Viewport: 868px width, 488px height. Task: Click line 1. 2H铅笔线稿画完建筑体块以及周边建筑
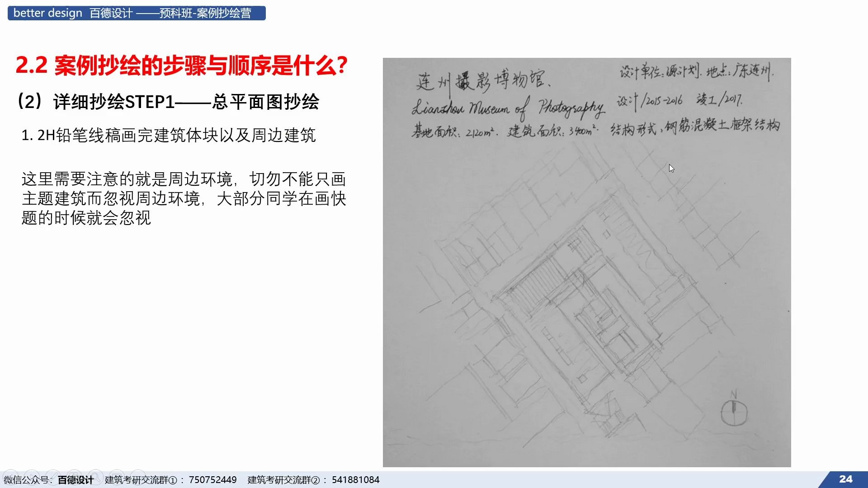tap(169, 135)
